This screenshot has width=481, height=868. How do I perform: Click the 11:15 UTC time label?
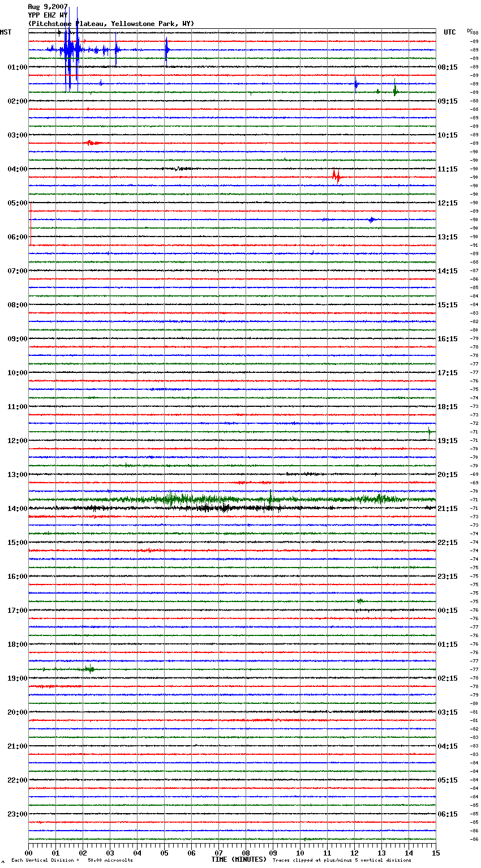tap(448, 169)
